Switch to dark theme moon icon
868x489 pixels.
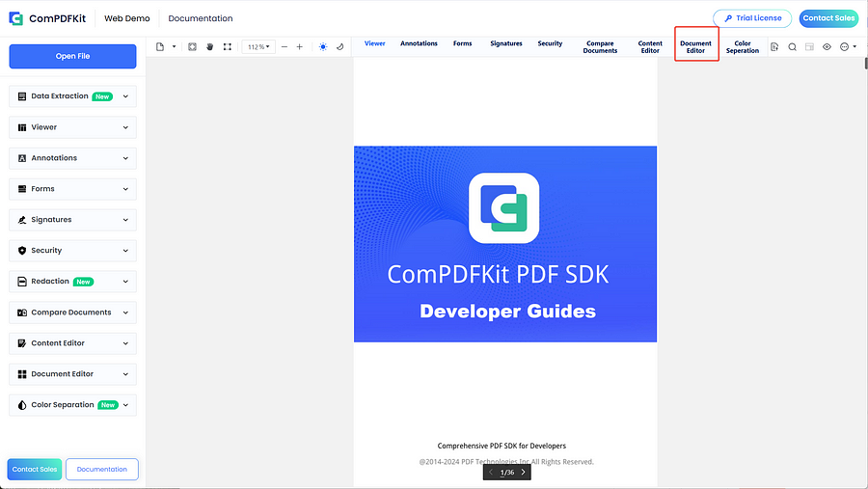[x=339, y=47]
